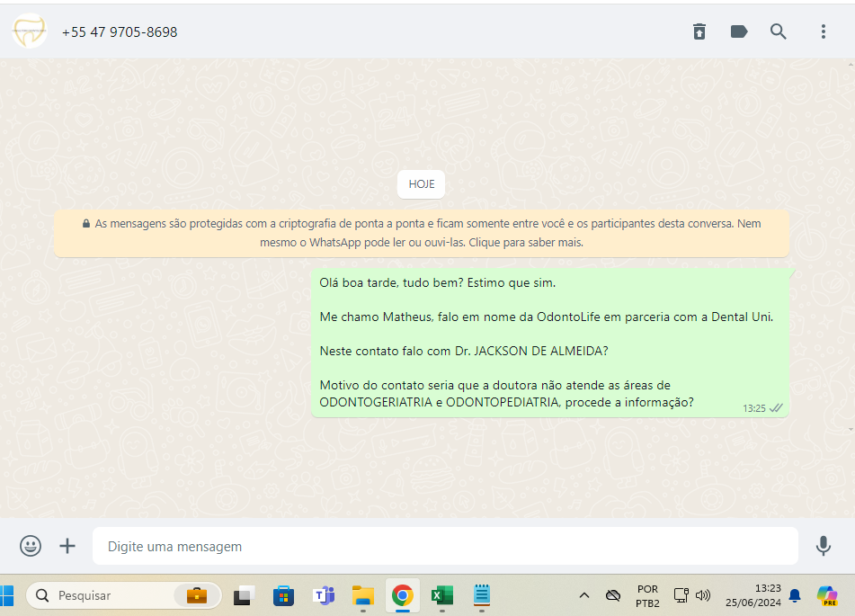Image resolution: width=855 pixels, height=616 pixels.
Task: Launch Copilot preview from taskbar
Action: click(826, 595)
